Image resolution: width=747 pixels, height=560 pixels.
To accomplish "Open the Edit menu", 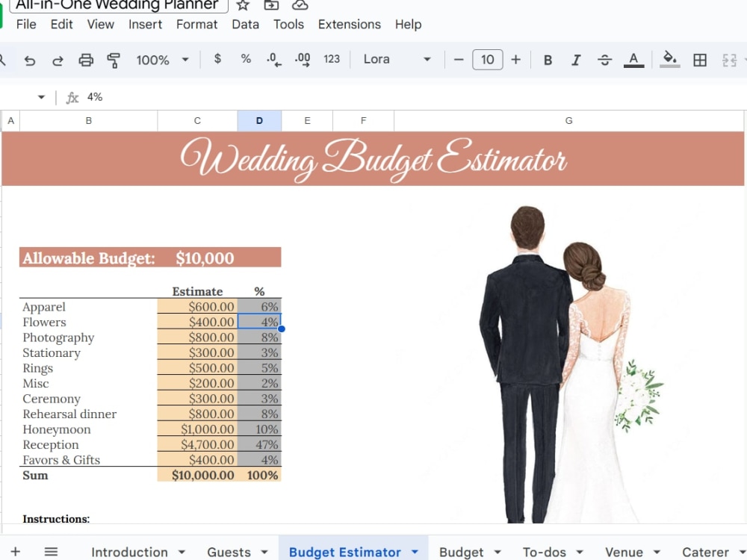I will click(x=61, y=25).
